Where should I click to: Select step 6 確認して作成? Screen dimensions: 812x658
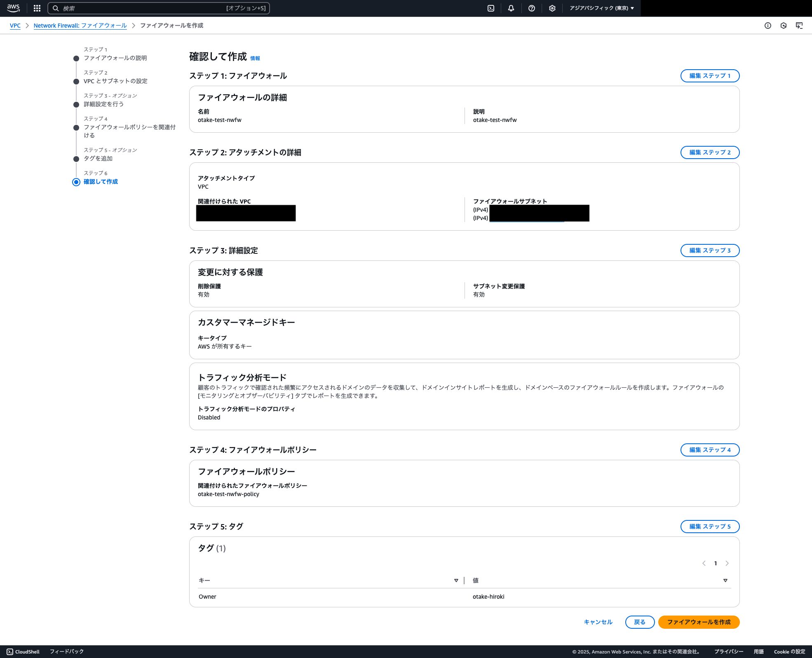pyautogui.click(x=101, y=182)
